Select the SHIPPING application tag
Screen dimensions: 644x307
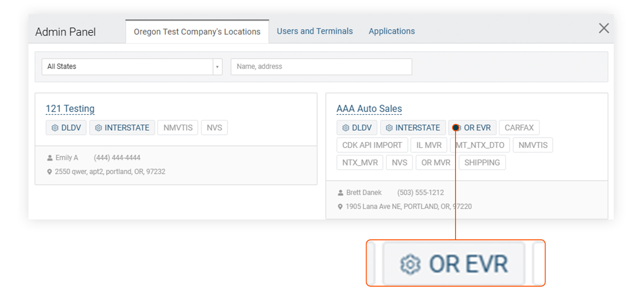point(482,163)
